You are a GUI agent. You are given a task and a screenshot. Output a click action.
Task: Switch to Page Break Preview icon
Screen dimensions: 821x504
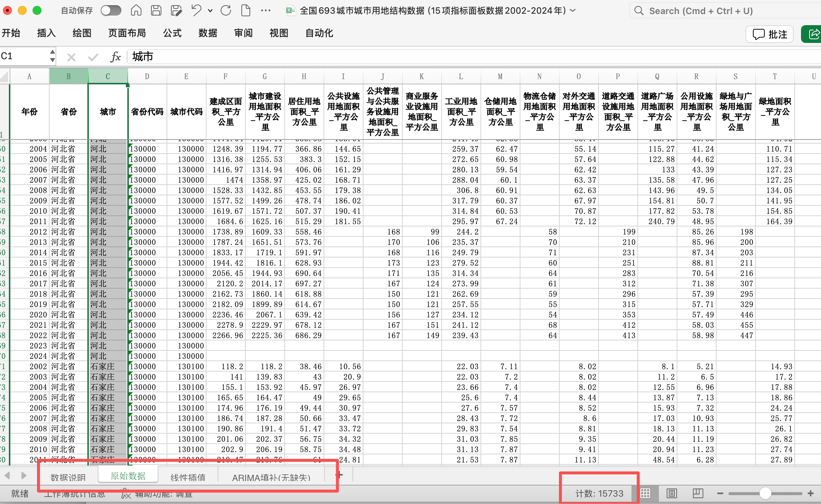[698, 493]
